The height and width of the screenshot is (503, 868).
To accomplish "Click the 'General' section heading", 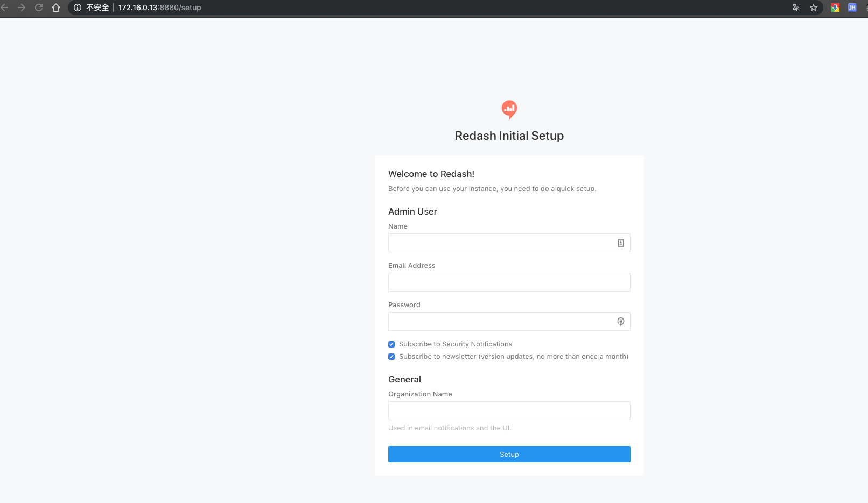I will click(x=404, y=379).
